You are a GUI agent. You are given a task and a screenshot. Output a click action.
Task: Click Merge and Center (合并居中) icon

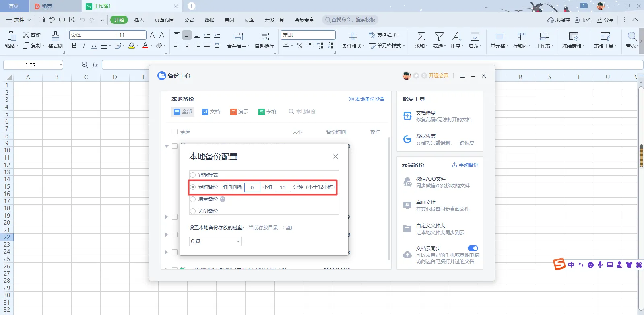238,36
